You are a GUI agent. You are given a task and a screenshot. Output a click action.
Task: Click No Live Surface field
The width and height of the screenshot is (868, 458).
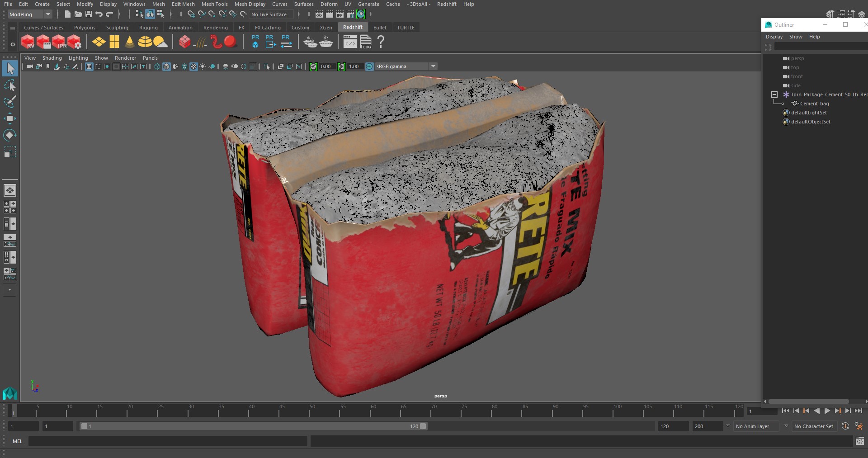point(271,14)
